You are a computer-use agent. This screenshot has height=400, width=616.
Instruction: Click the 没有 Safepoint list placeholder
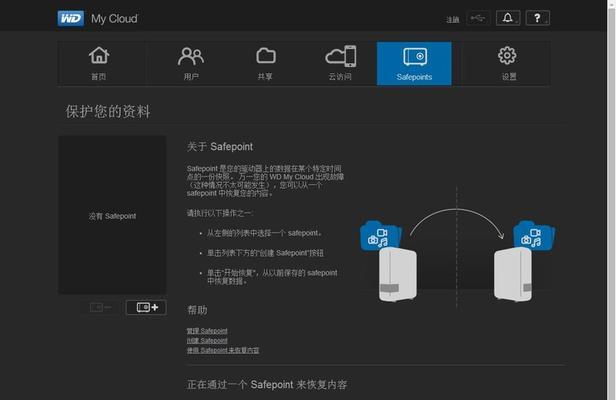click(x=112, y=216)
